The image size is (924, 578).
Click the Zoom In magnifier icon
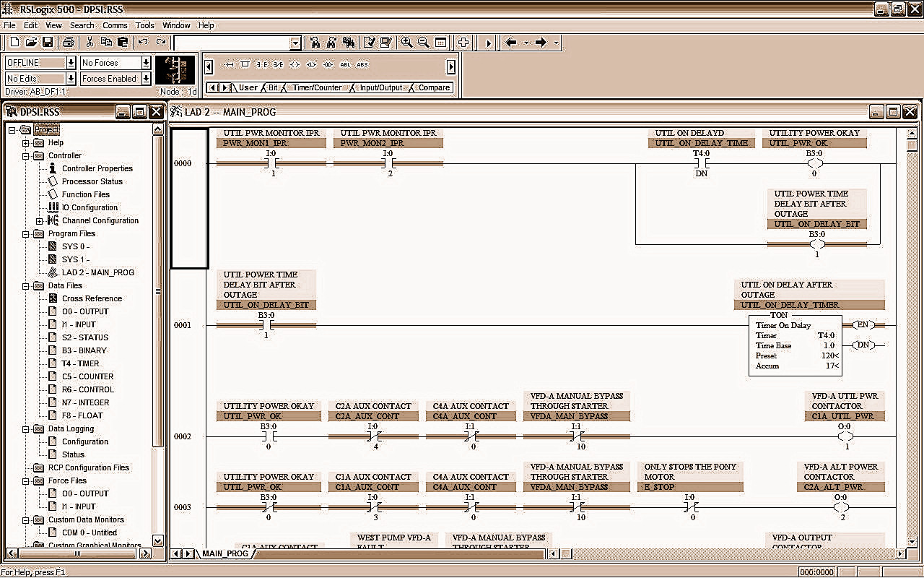tap(407, 43)
